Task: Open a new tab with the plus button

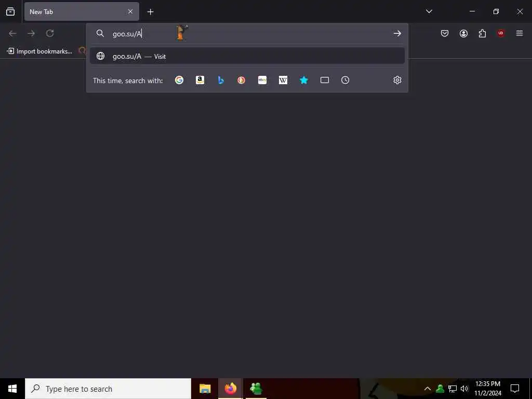Action: point(150,12)
